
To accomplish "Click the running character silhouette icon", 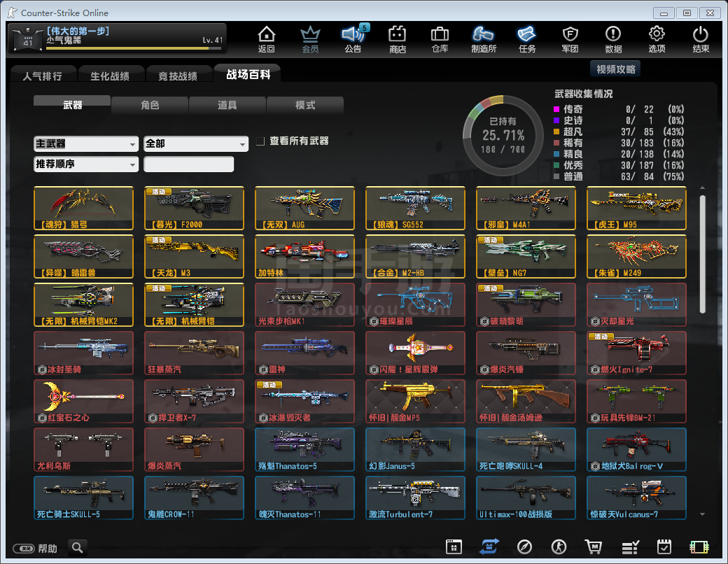I will tap(559, 547).
